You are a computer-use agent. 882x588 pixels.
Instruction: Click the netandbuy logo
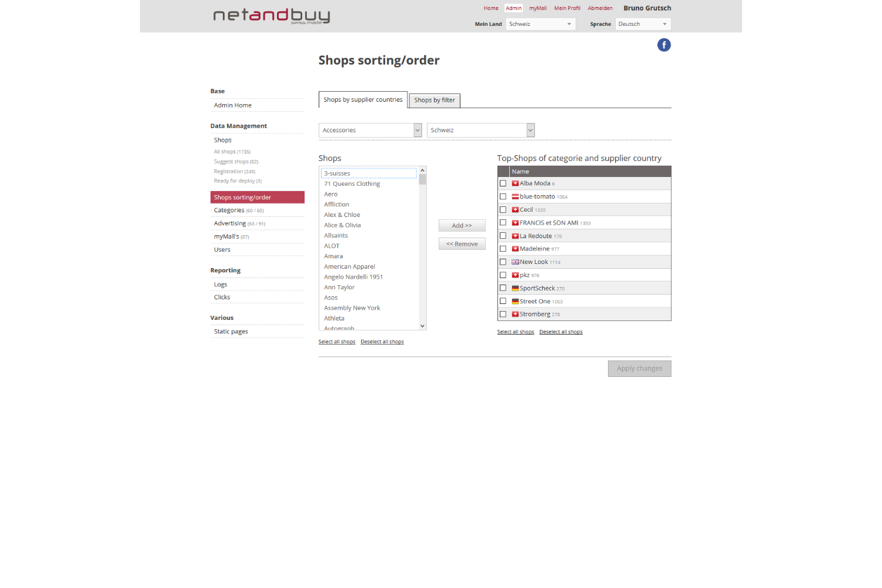pyautogui.click(x=271, y=16)
